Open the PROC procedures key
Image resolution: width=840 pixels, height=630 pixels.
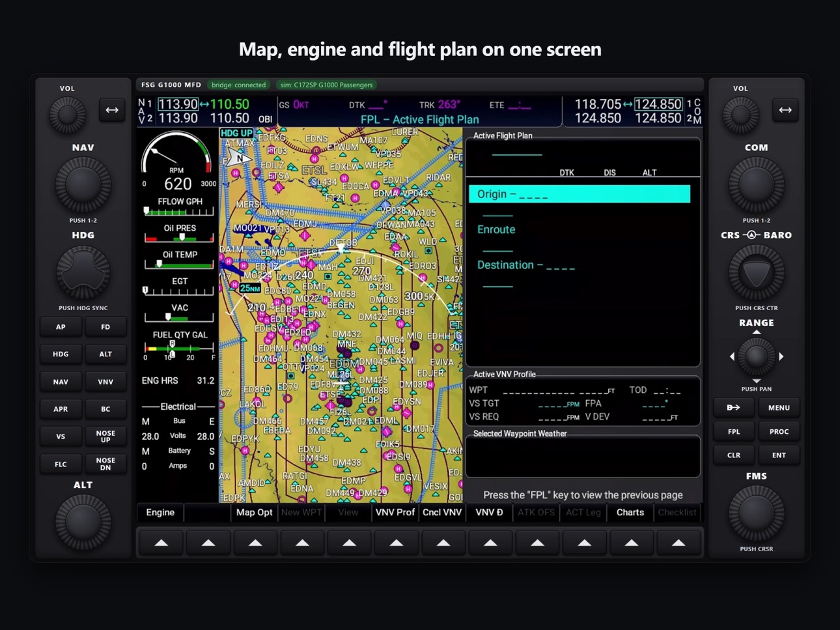tap(779, 431)
